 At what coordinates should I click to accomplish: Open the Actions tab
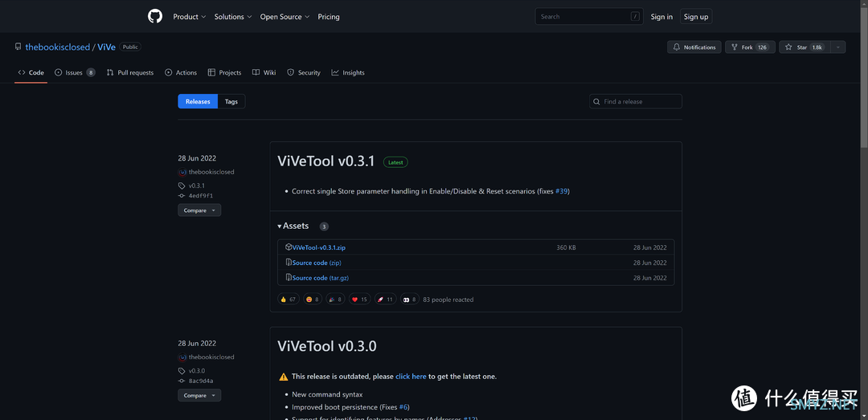pos(181,72)
